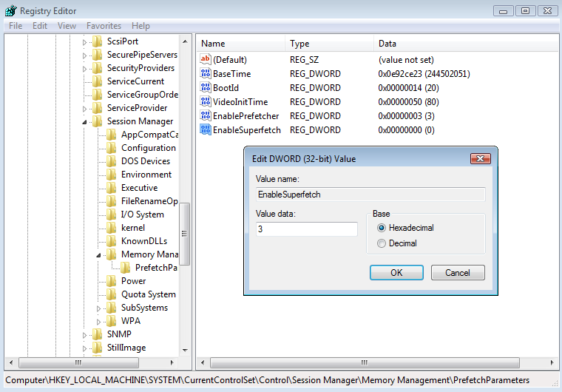Click the BootId DWORD icon

pos(206,87)
